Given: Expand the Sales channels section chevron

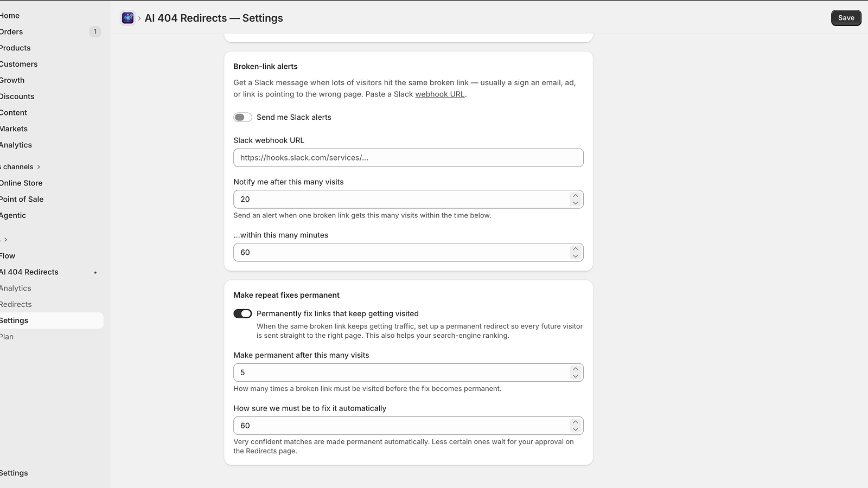Looking at the screenshot, I should tap(39, 167).
